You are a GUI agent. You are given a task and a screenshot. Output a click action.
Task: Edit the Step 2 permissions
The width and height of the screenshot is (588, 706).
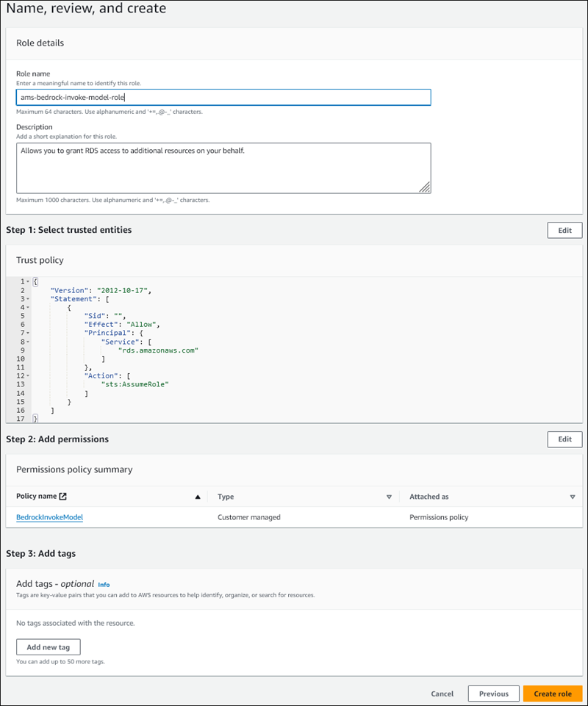[564, 439]
